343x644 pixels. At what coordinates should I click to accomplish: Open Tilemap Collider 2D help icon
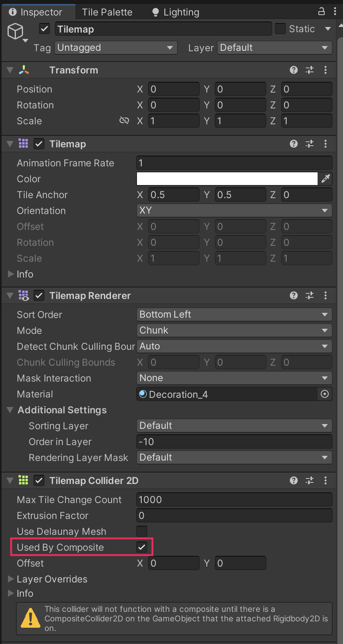coord(294,481)
